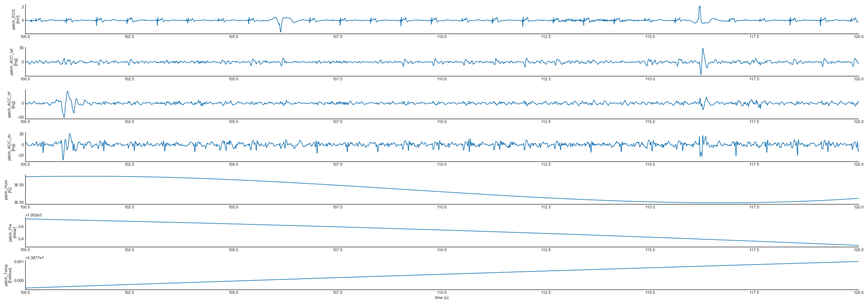Image resolution: width=868 pixels, height=304 pixels.
Task: Click the ACC_hf positive peak near 101 seconds
Action: pyautogui.click(x=68, y=92)
